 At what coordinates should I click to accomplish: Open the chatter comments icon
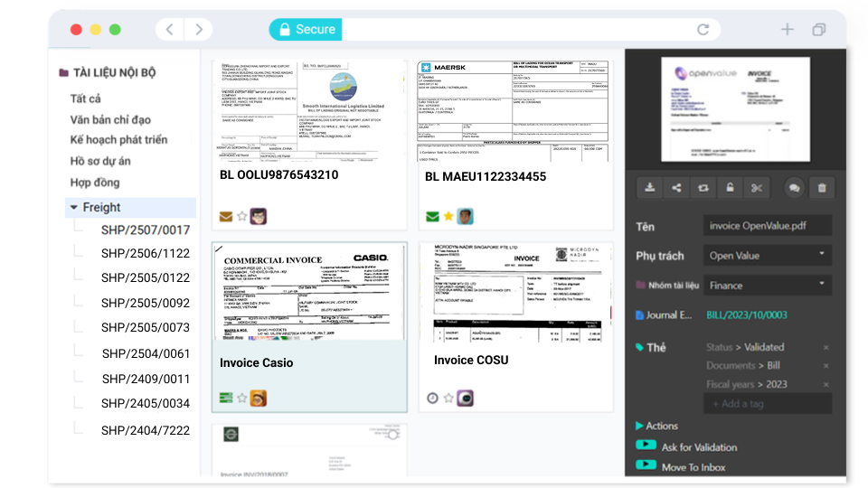795,188
